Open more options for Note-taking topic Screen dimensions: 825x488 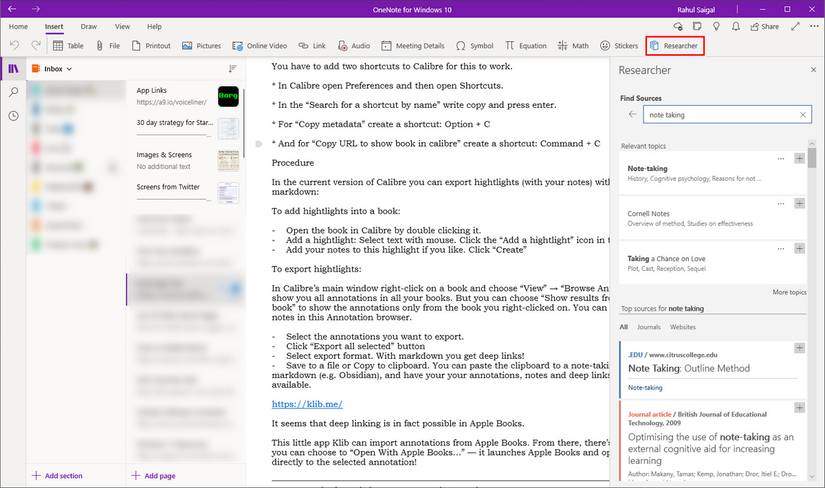pyautogui.click(x=781, y=158)
